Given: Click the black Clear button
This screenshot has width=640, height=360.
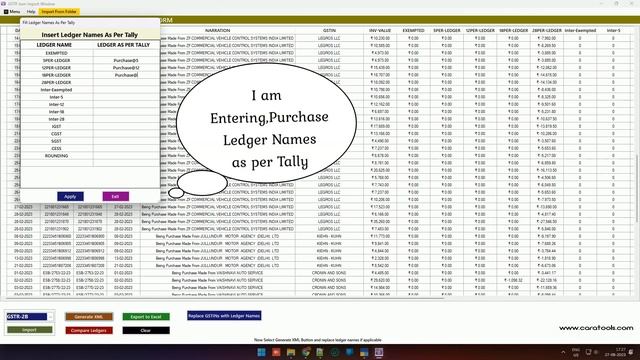Looking at the screenshot, I should (x=146, y=330).
